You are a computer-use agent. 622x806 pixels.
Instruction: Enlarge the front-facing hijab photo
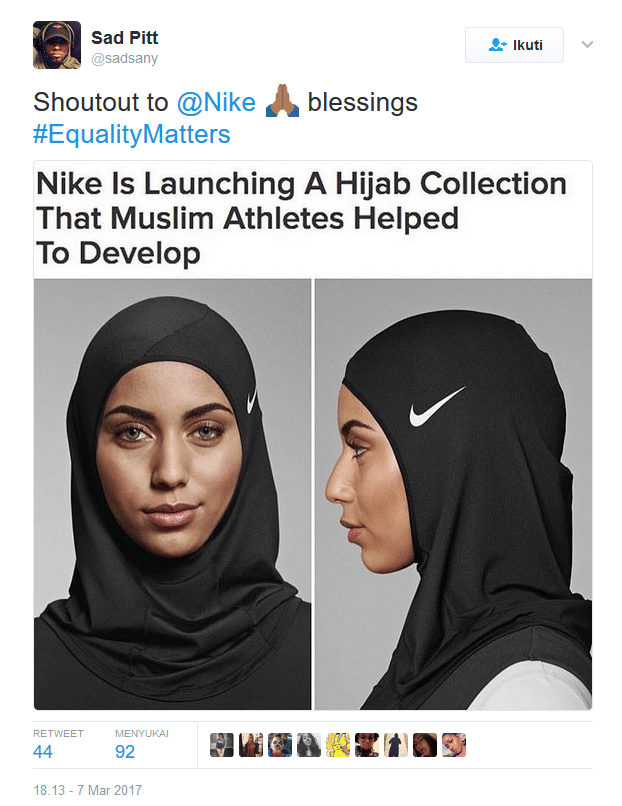pyautogui.click(x=173, y=494)
